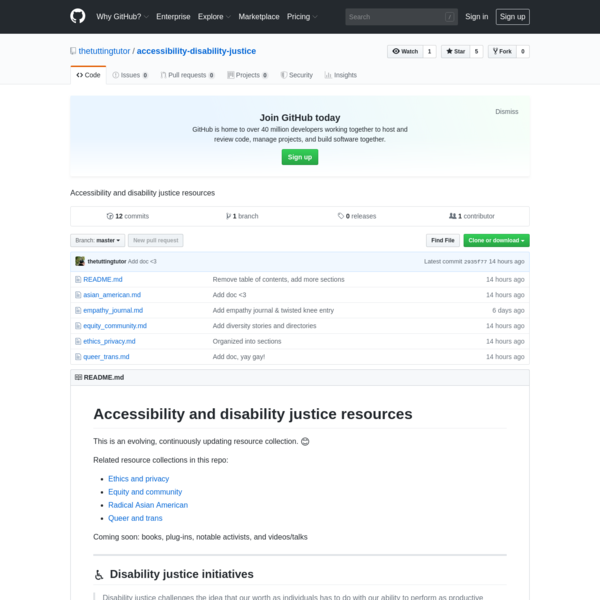Open 'Queer and trans' README link

tap(135, 518)
